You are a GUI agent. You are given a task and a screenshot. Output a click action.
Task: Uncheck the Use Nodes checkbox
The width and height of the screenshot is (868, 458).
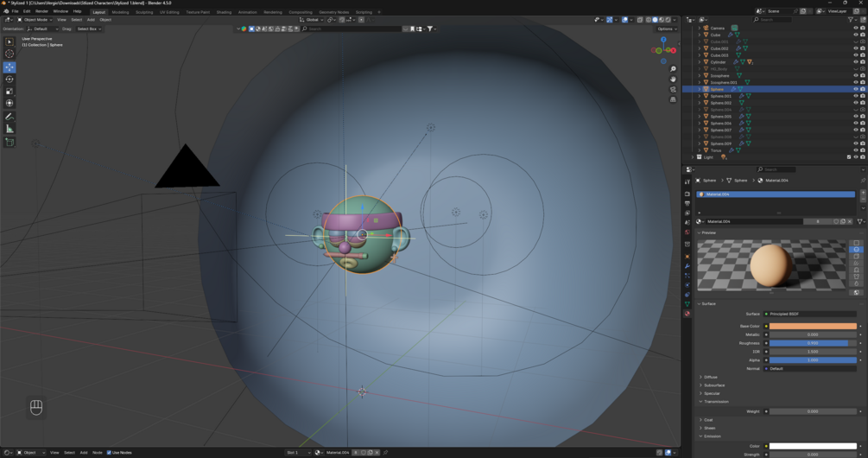pyautogui.click(x=109, y=453)
